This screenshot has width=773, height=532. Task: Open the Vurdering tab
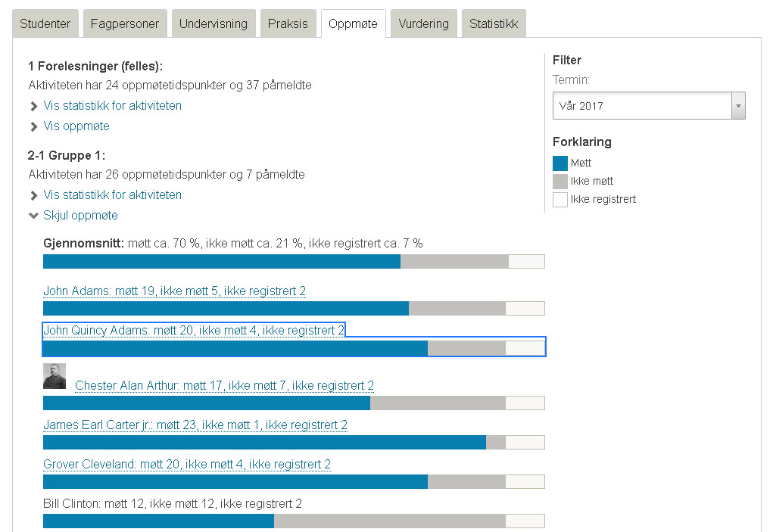(x=424, y=23)
